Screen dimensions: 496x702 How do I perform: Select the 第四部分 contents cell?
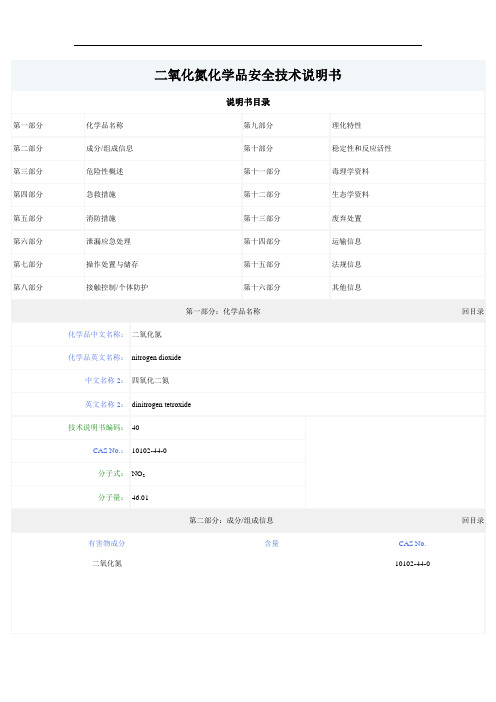28,194
